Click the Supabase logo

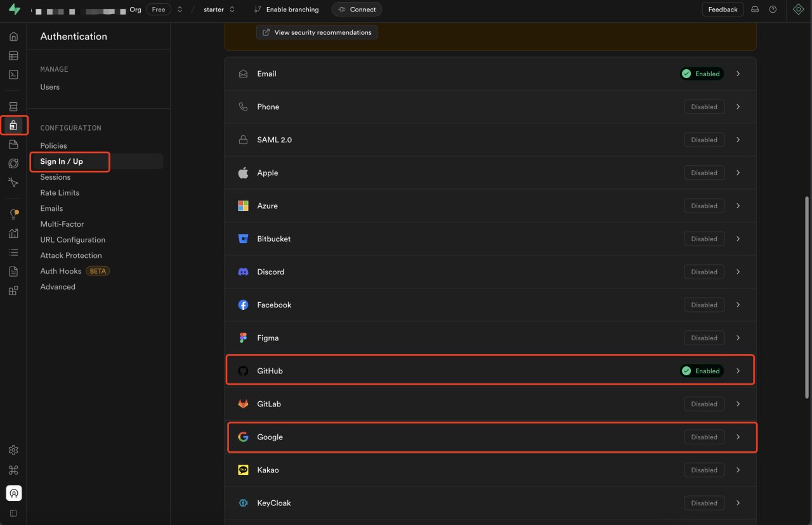pos(14,10)
